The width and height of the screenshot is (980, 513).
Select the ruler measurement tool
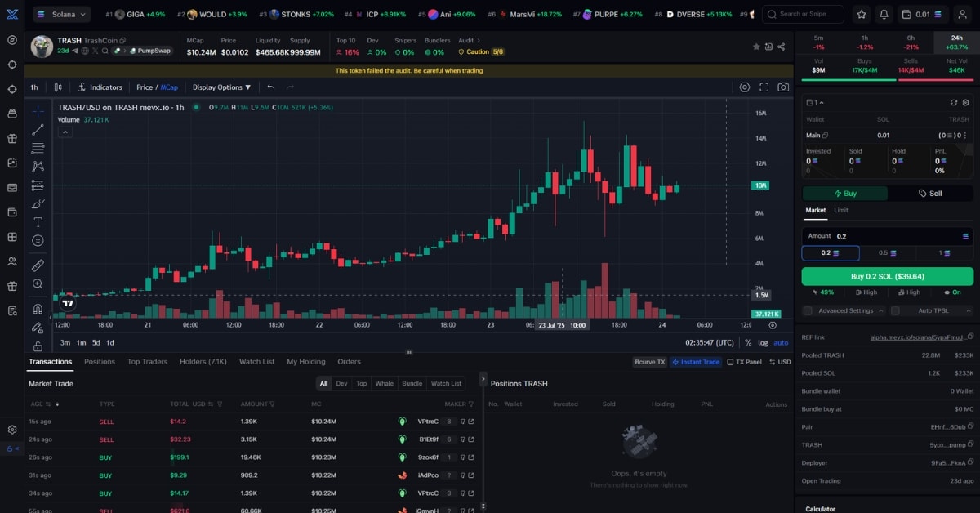38,265
